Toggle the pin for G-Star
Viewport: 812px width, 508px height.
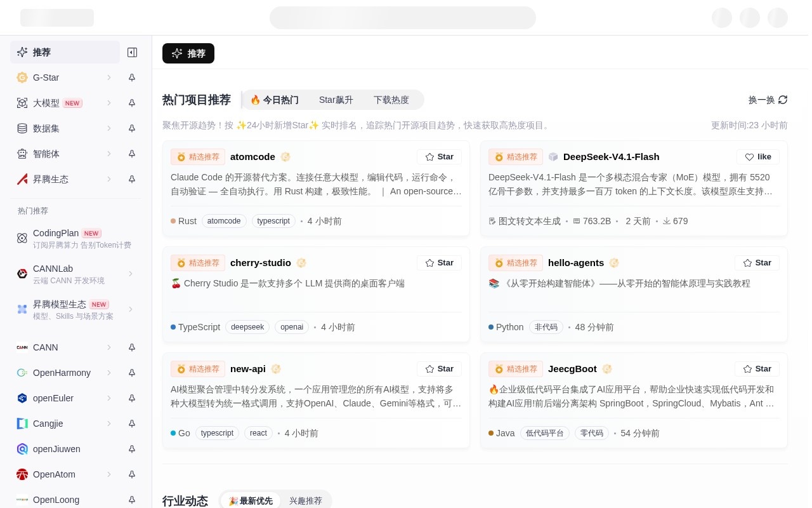tap(132, 77)
